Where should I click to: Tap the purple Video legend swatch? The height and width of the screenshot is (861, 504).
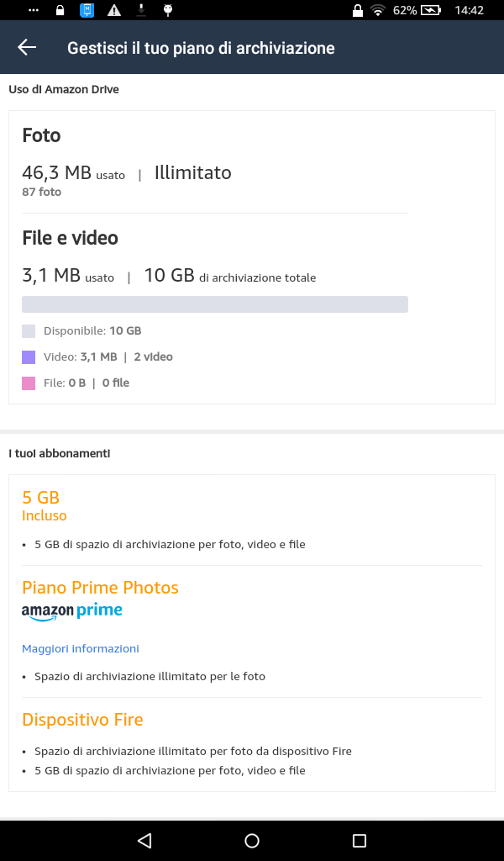click(29, 357)
